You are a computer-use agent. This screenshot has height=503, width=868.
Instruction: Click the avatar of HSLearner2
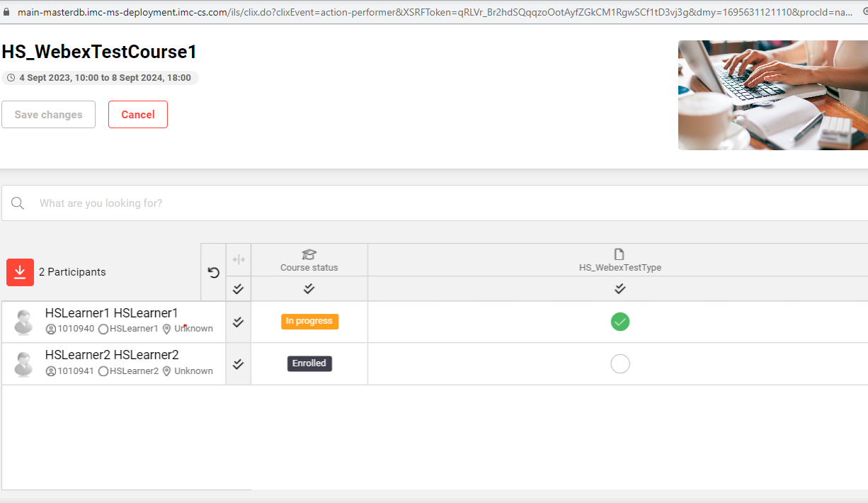point(23,364)
